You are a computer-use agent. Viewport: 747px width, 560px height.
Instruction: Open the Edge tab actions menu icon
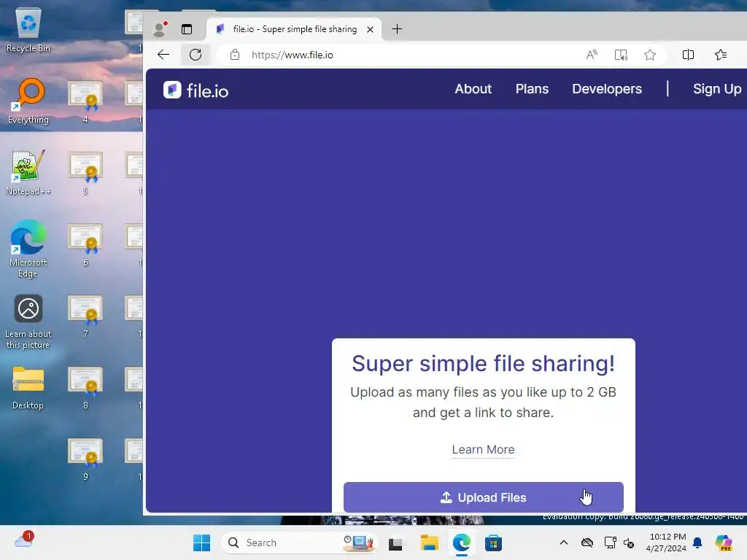click(187, 29)
